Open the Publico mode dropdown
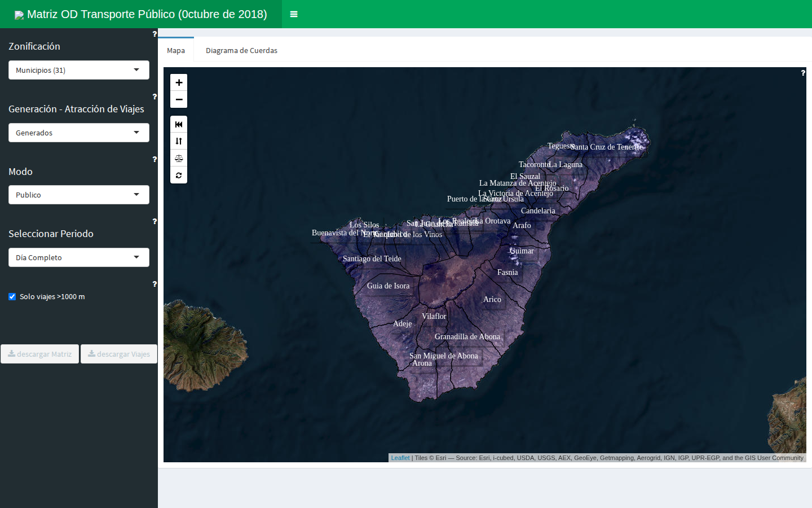The width and height of the screenshot is (812, 508). 79,195
